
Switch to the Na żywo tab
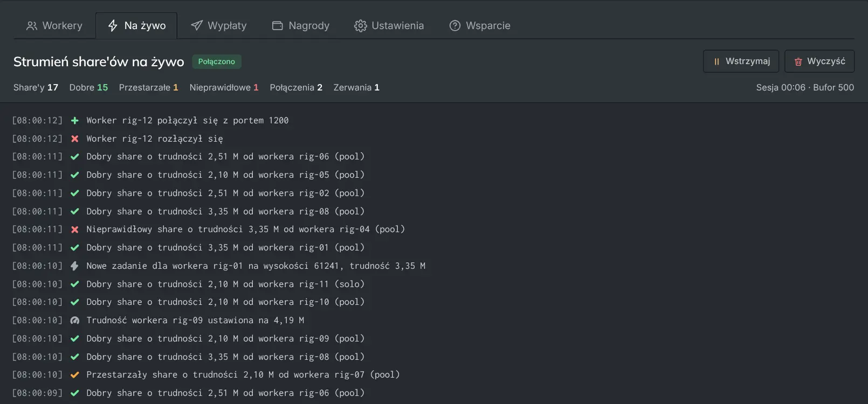tap(136, 25)
